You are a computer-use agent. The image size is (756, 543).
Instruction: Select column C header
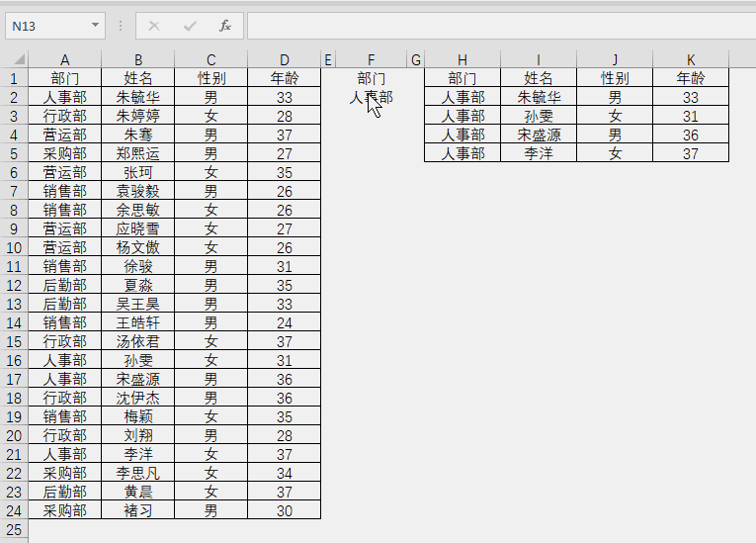point(211,60)
